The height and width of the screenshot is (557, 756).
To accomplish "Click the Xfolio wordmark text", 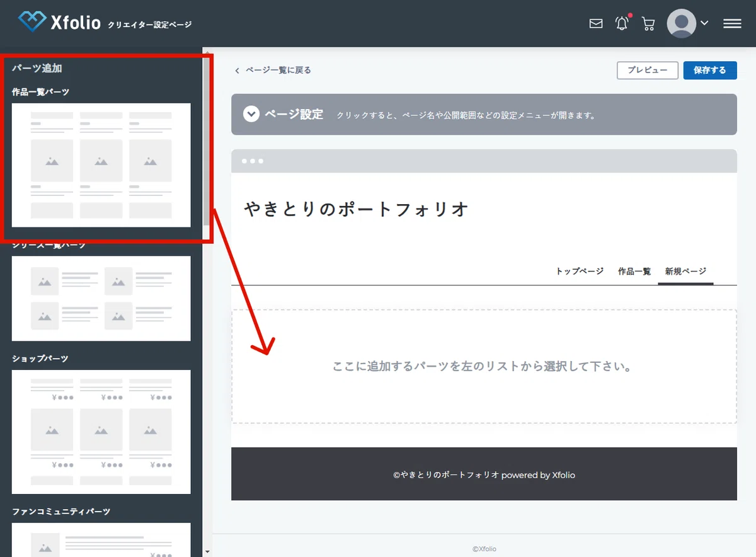I will pyautogui.click(x=76, y=23).
